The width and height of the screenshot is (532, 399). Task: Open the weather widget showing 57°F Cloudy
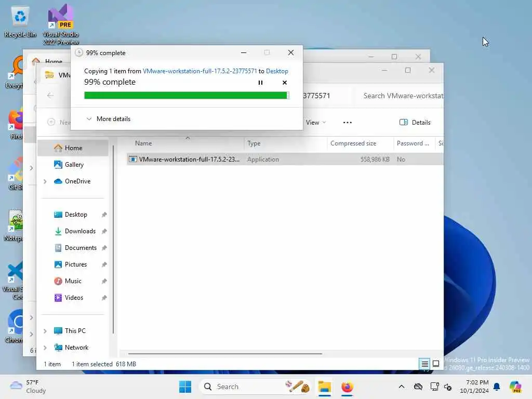[28, 387]
